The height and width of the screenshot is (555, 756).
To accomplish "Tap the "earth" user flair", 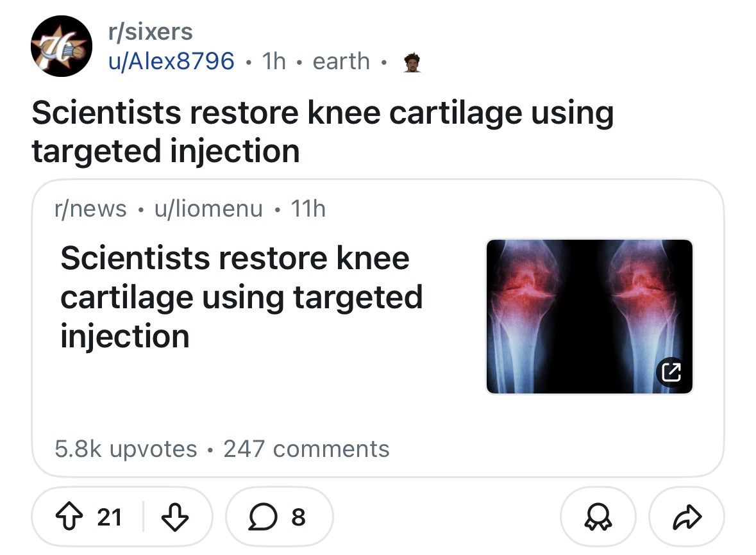I will tap(340, 62).
